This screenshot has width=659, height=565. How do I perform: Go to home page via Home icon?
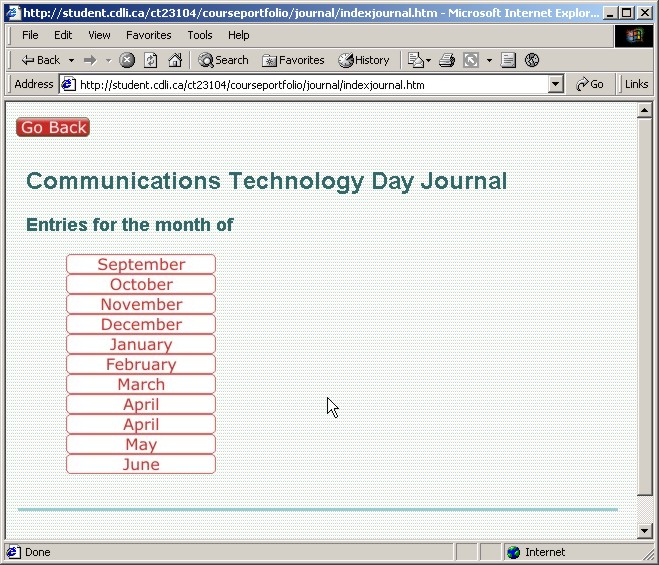pos(175,61)
